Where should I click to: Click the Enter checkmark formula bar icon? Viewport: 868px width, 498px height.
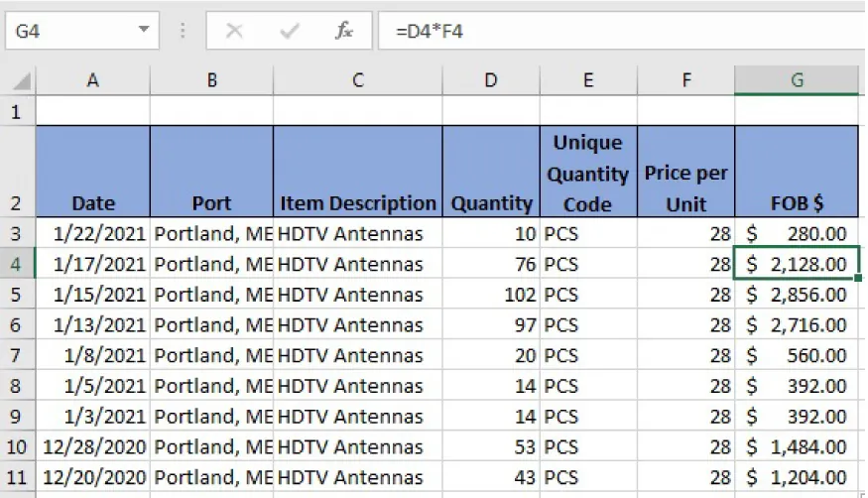click(290, 31)
